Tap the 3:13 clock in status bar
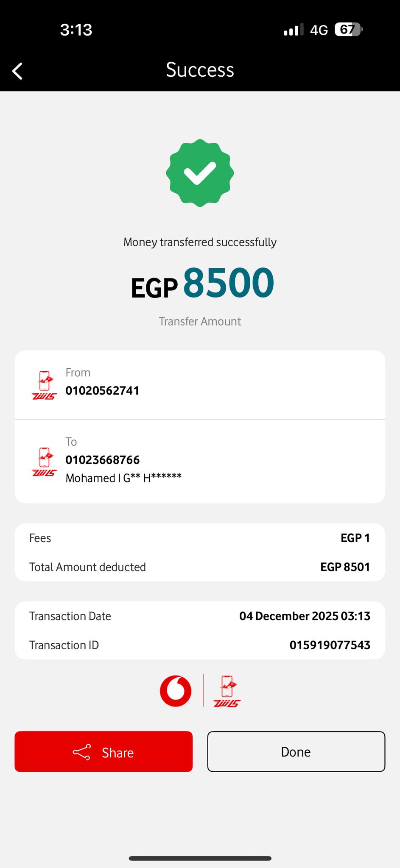Viewport: 400px width, 868px height. click(76, 30)
